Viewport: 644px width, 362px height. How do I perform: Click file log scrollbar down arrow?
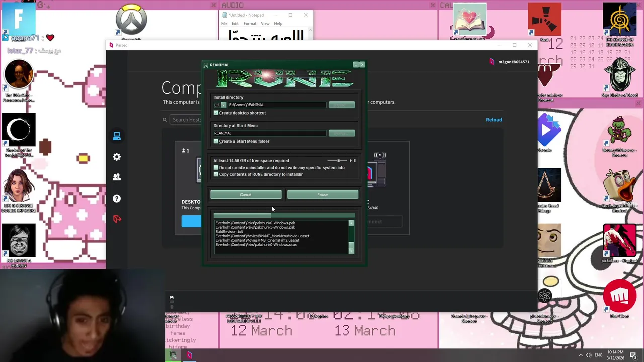[x=351, y=251]
